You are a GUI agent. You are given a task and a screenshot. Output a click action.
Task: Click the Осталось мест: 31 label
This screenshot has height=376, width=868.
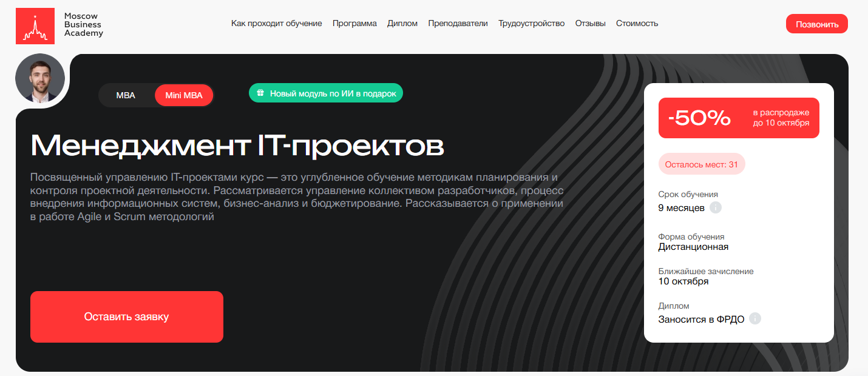click(701, 164)
